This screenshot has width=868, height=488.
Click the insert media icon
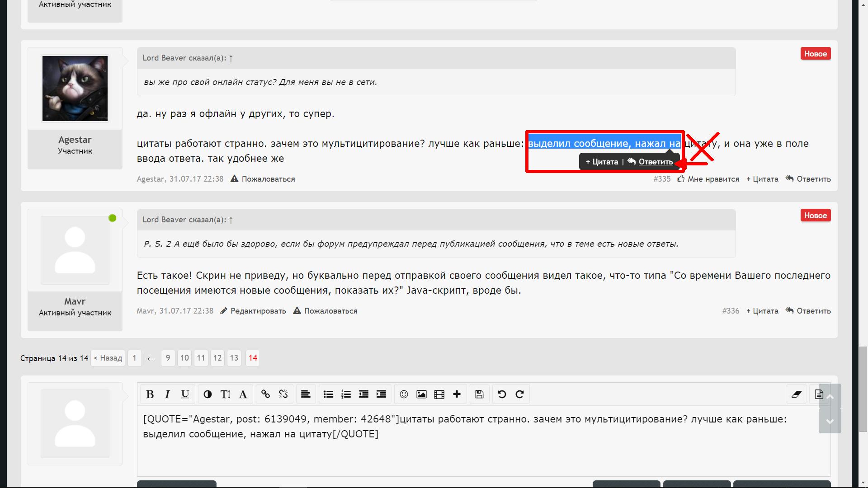439,394
